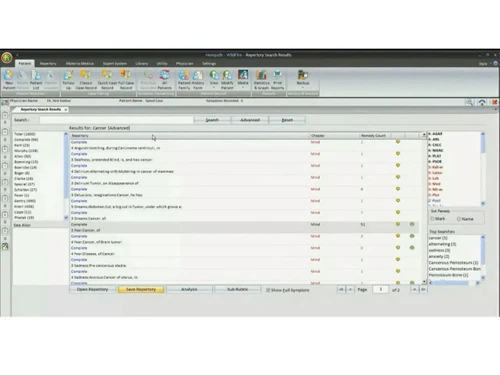Click the Follow Up icon
This screenshot has height=375, width=500.
[x=68, y=80]
